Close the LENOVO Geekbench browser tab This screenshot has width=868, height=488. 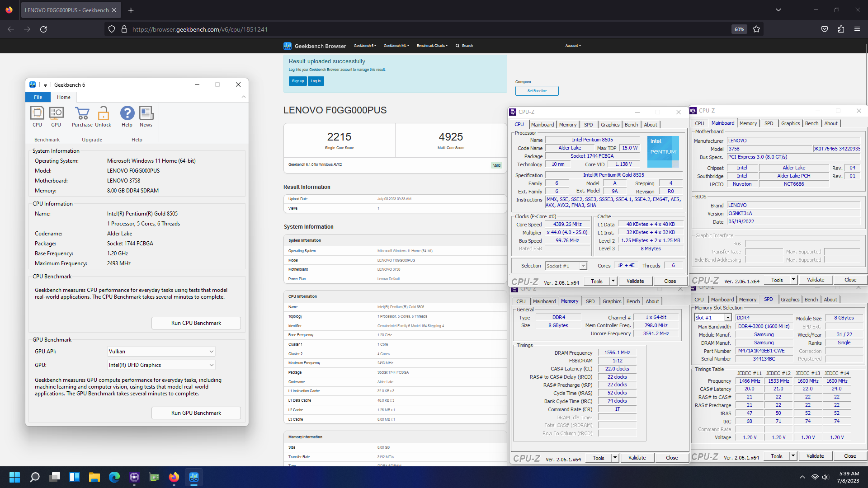tap(114, 10)
